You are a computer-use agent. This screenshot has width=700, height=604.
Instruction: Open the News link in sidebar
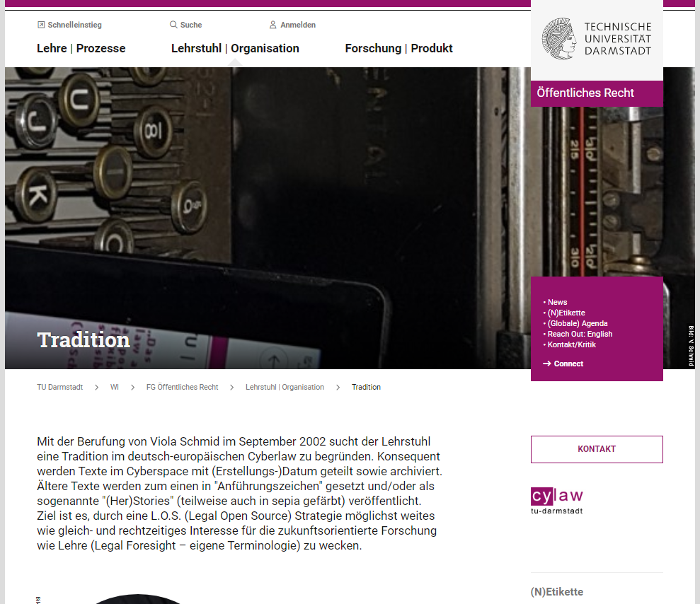(557, 302)
